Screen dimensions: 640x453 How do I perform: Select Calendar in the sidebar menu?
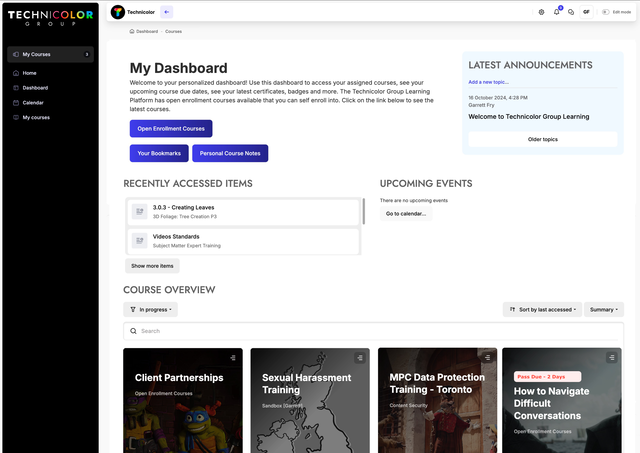point(33,103)
